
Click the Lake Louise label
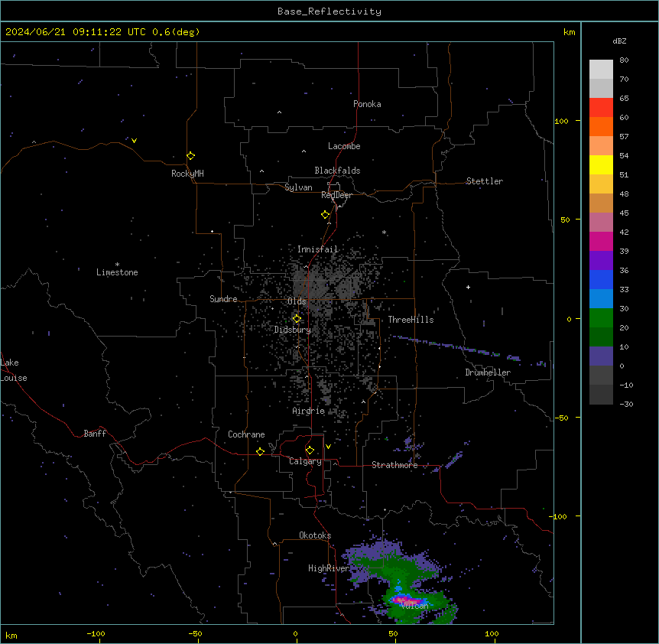14,370
